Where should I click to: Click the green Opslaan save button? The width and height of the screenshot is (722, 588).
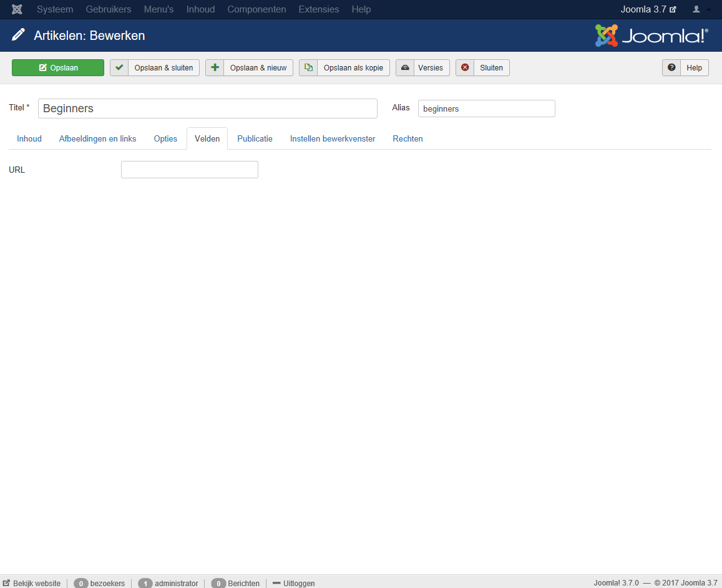(x=58, y=68)
